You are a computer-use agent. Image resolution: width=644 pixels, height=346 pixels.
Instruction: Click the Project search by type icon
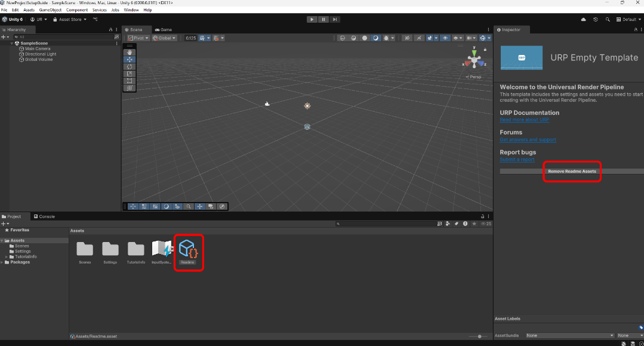(448, 224)
